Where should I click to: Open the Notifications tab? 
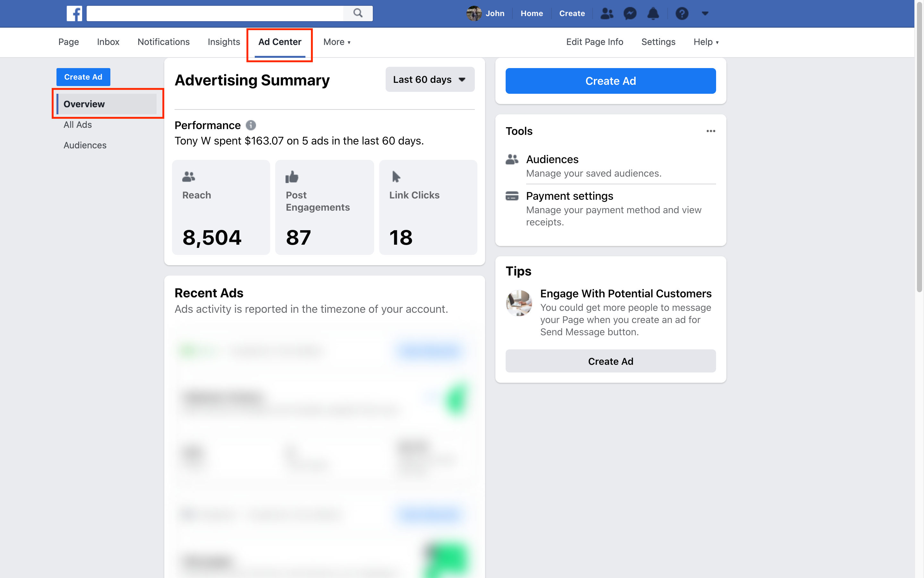tap(163, 42)
